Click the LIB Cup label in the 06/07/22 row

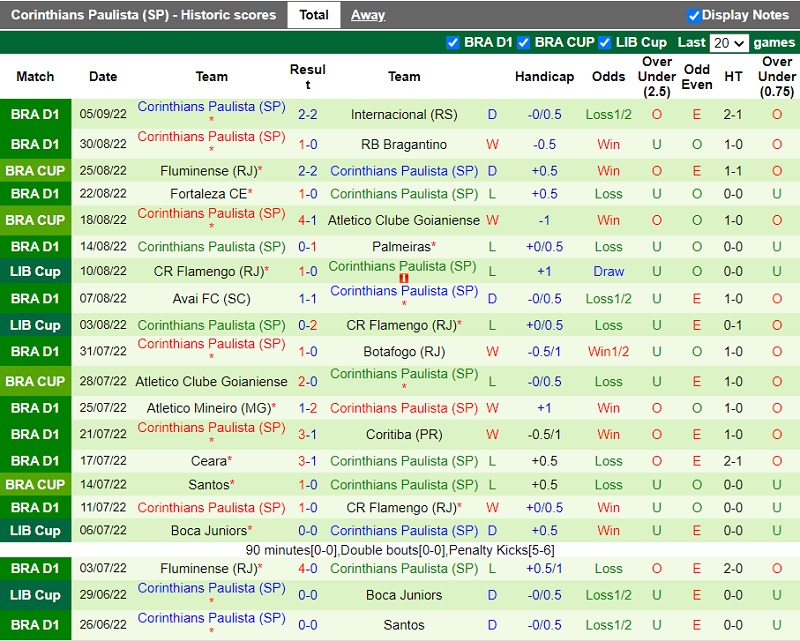(35, 531)
